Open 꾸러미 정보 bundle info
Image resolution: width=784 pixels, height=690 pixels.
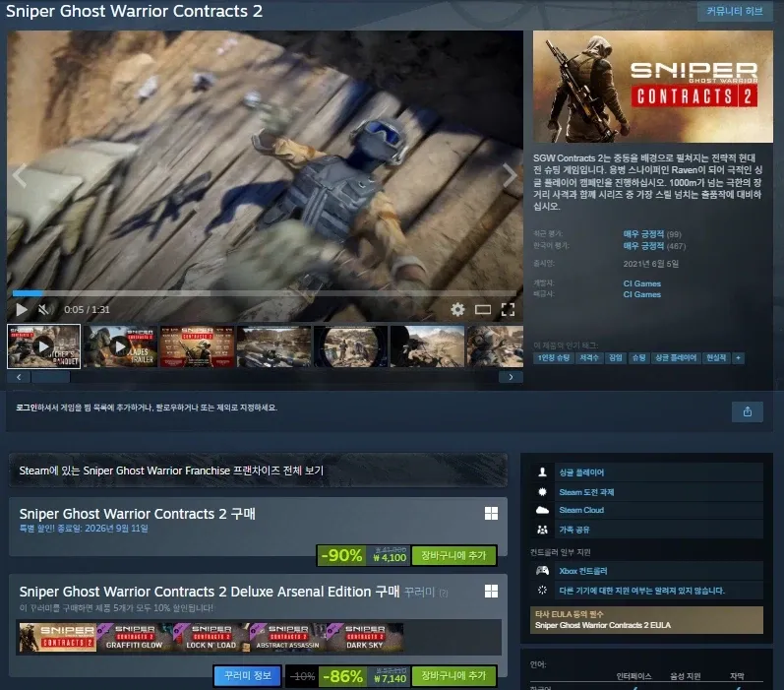coord(248,676)
